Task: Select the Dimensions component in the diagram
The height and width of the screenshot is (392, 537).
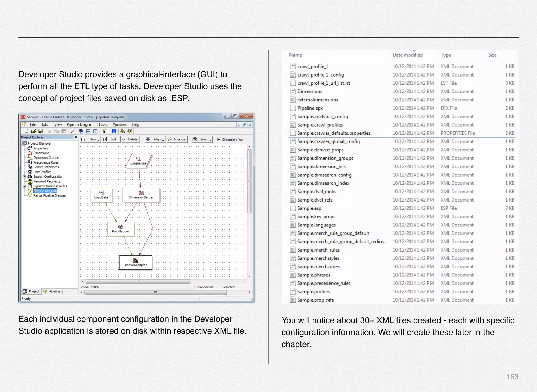Action: pyautogui.click(x=138, y=161)
